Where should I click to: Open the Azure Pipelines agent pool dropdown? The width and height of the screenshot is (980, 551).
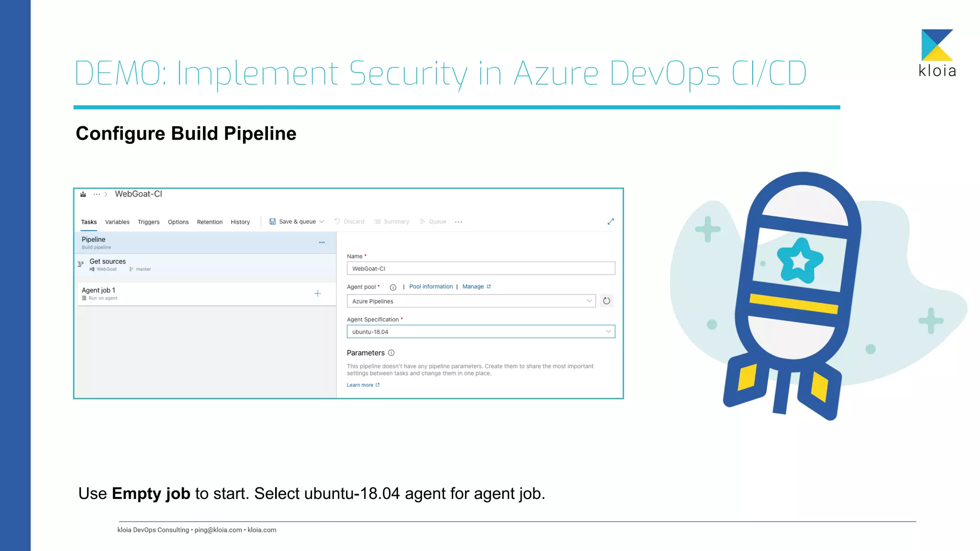pyautogui.click(x=471, y=301)
